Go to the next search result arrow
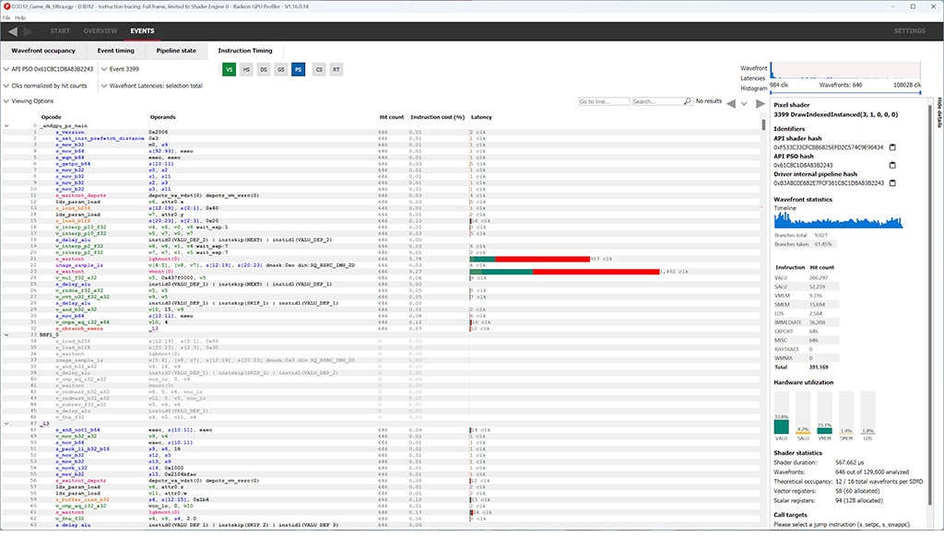This screenshot has width=944, height=560. click(x=761, y=103)
